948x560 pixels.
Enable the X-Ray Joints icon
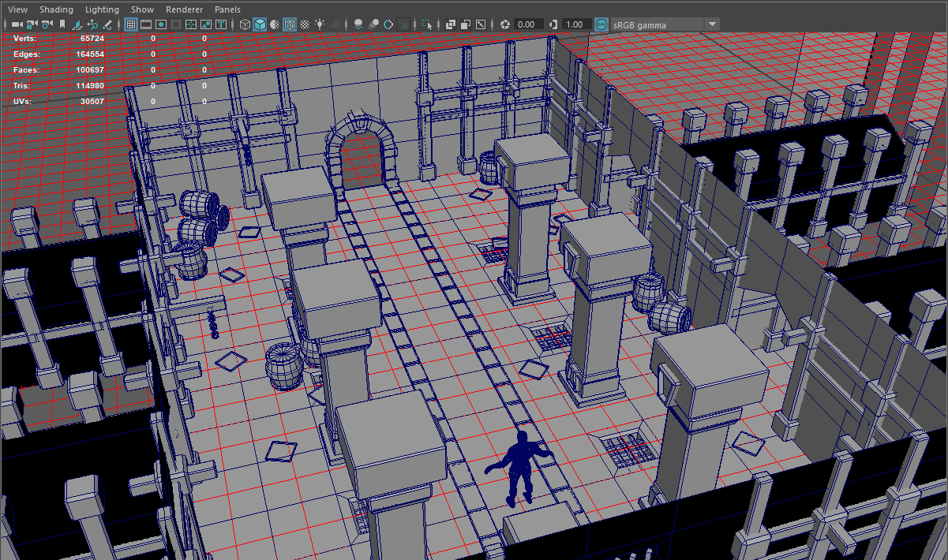click(x=480, y=24)
